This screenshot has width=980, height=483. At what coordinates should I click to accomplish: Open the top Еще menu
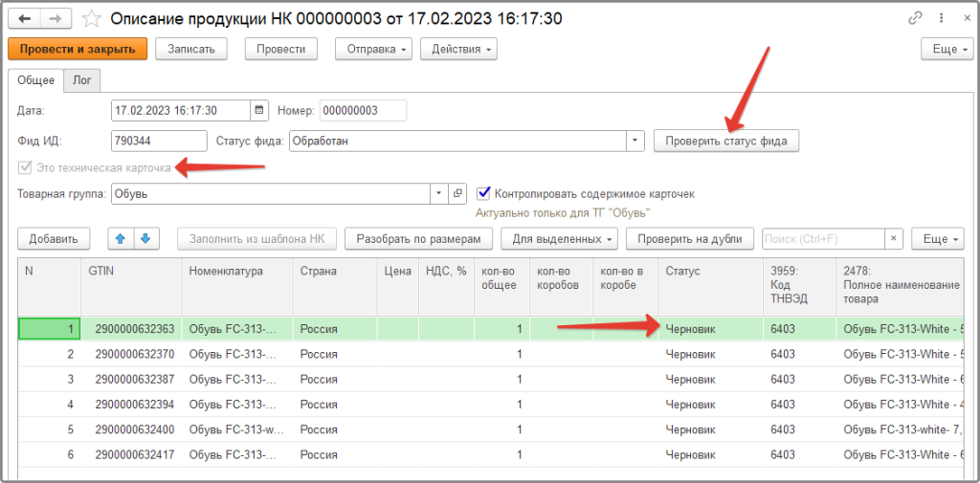(x=947, y=49)
